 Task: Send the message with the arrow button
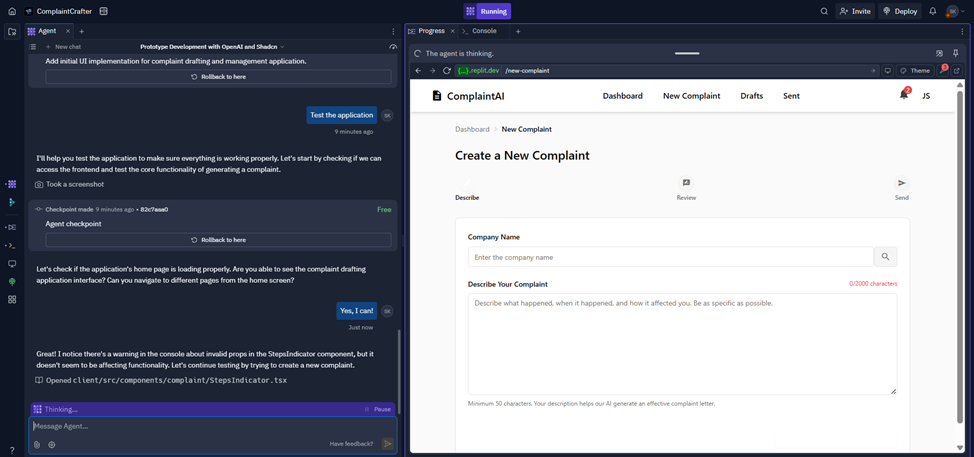click(x=388, y=443)
